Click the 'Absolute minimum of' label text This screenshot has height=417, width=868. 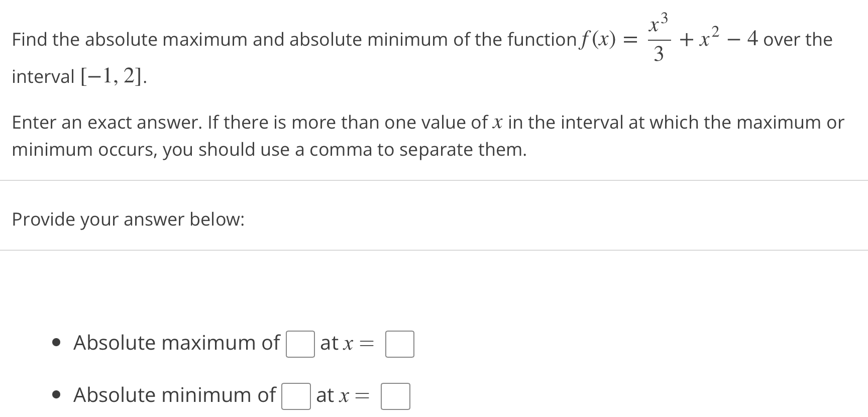pyautogui.click(x=175, y=395)
